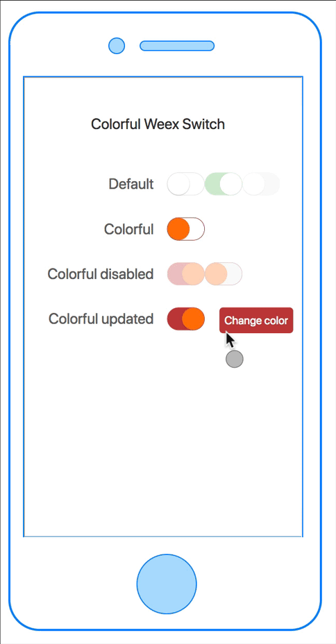The height and width of the screenshot is (644, 336).
Task: Click the Colorful disabled label
Action: click(101, 273)
